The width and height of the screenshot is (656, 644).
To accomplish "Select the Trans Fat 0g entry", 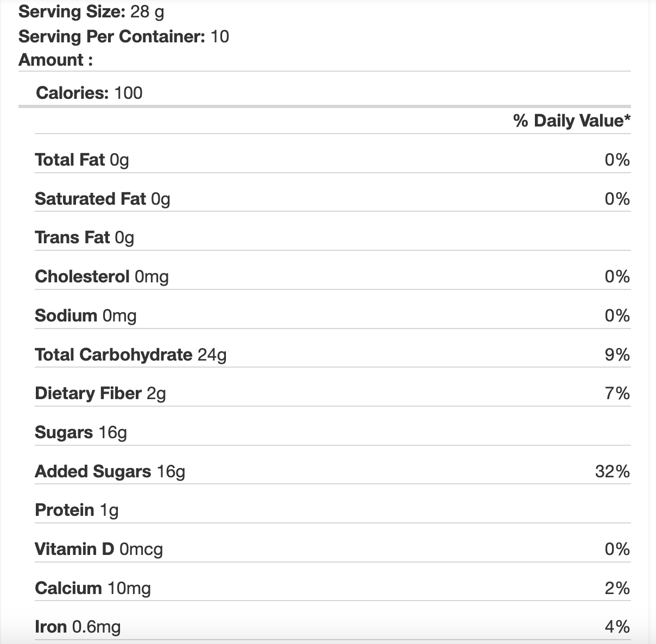I will click(x=84, y=238).
